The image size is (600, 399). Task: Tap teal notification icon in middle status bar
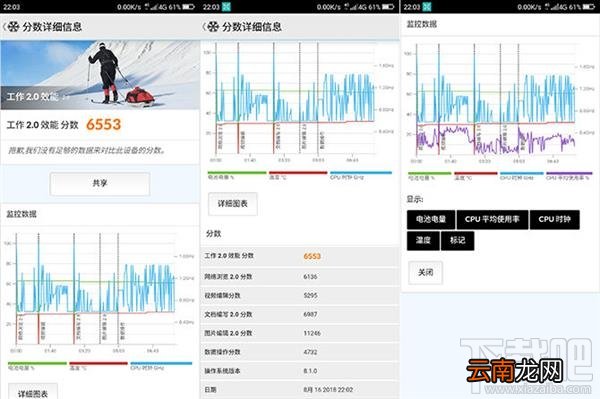click(x=227, y=7)
